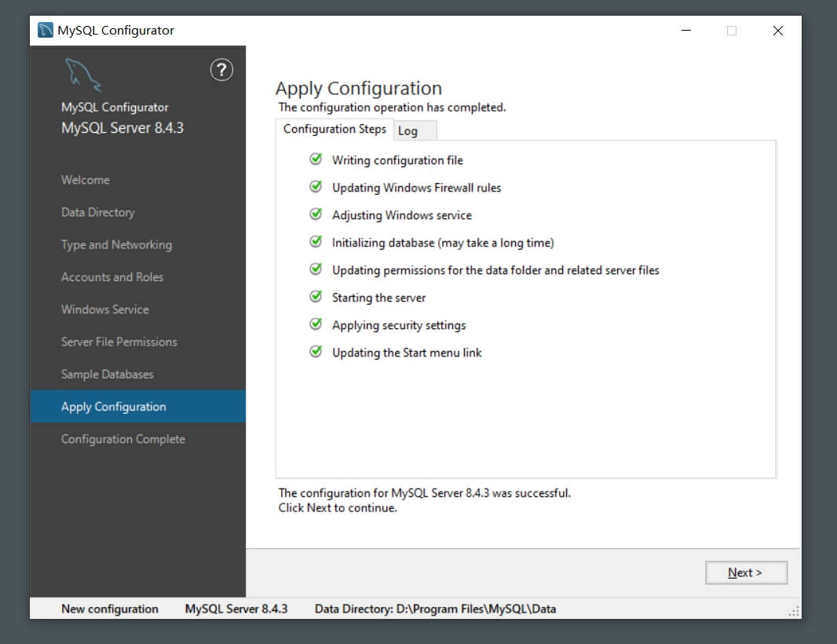Image resolution: width=837 pixels, height=644 pixels.
Task: Open Accounts and Roles sidebar step
Action: [x=112, y=277]
